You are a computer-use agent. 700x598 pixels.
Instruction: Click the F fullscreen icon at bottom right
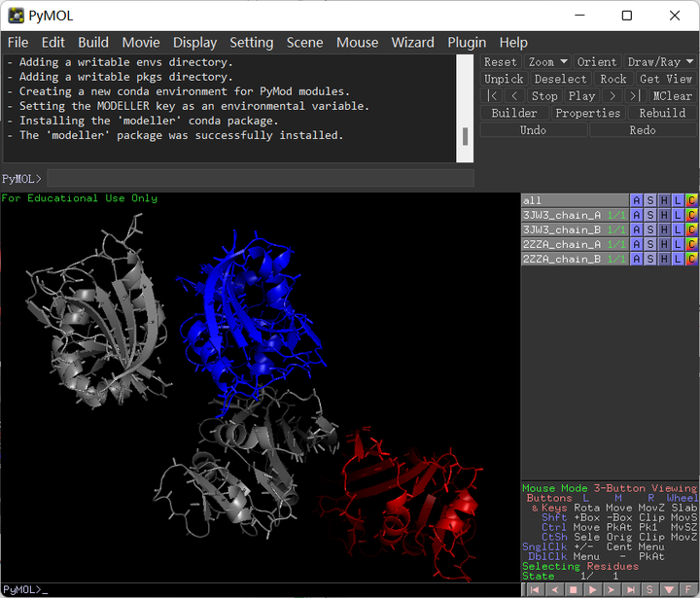(x=687, y=589)
